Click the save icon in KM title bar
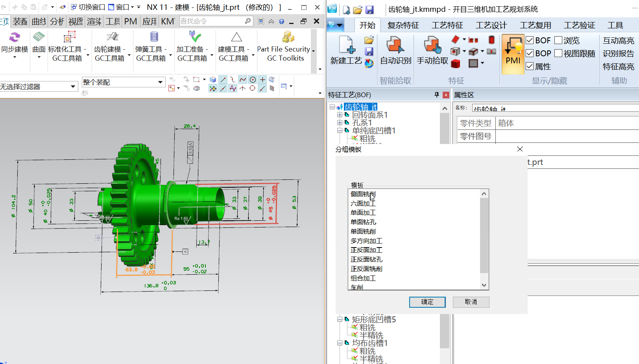Image resolution: width=639 pixels, height=364 pixels. 369,9
